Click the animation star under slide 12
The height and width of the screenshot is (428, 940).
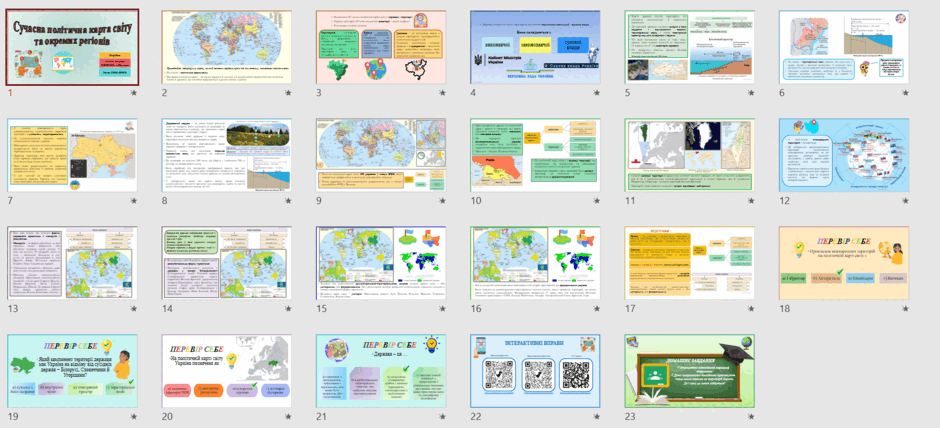(x=905, y=201)
